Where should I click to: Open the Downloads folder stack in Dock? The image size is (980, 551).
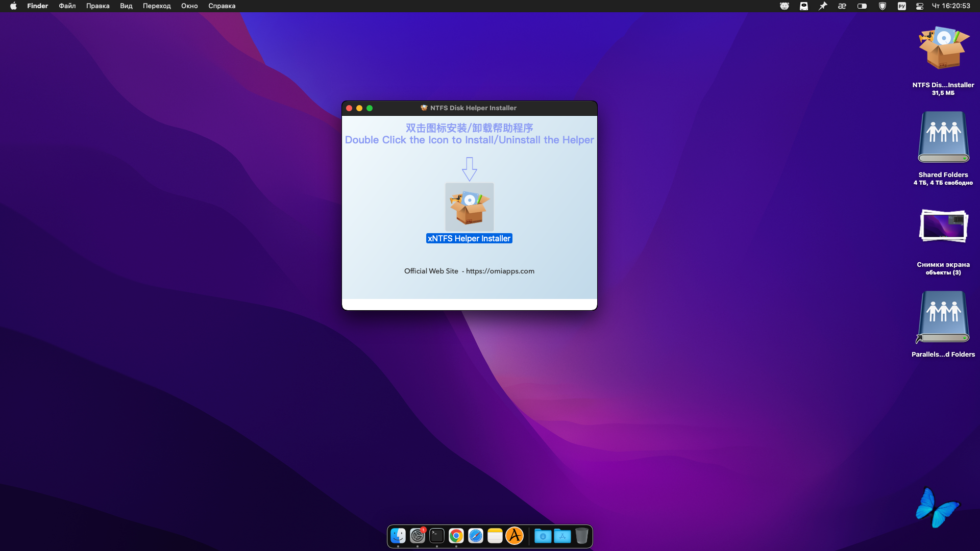[543, 536]
